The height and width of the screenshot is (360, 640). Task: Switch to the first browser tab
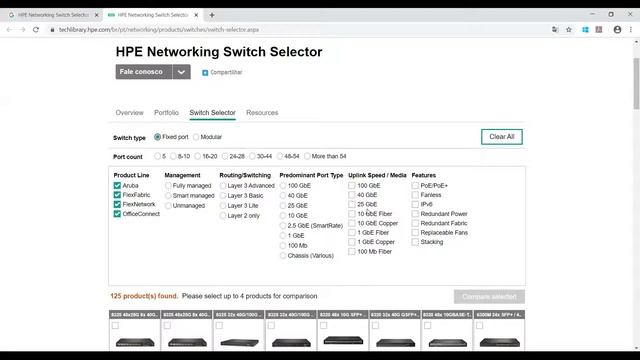[53, 15]
